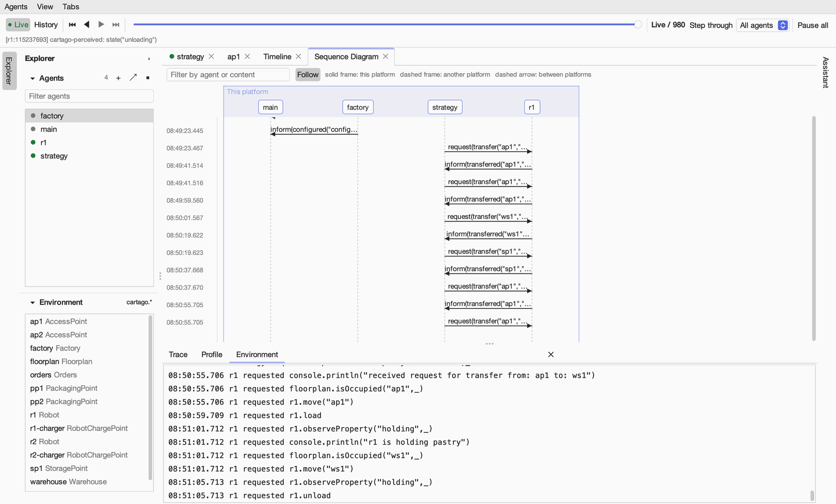836x504 pixels.
Task: Toggle the Follow button
Action: pos(308,74)
